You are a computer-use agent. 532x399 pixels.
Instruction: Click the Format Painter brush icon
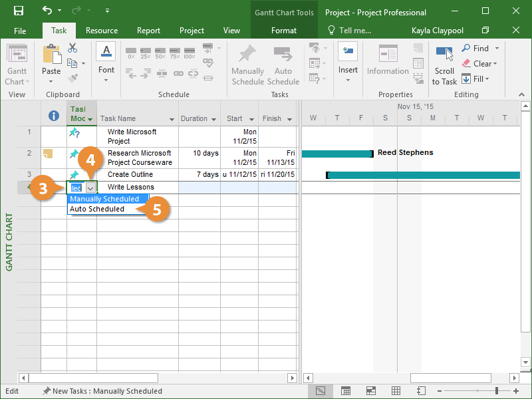[x=72, y=78]
